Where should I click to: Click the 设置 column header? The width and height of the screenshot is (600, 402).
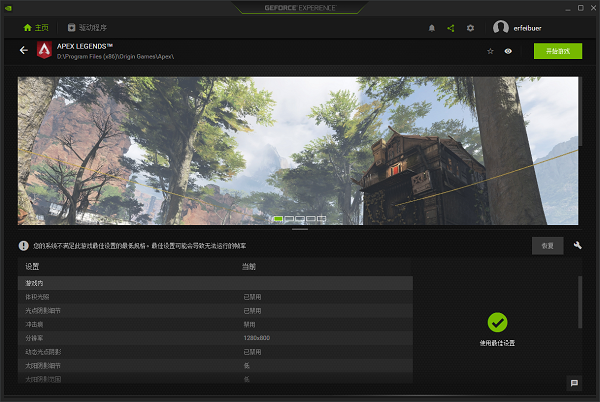pyautogui.click(x=32, y=267)
